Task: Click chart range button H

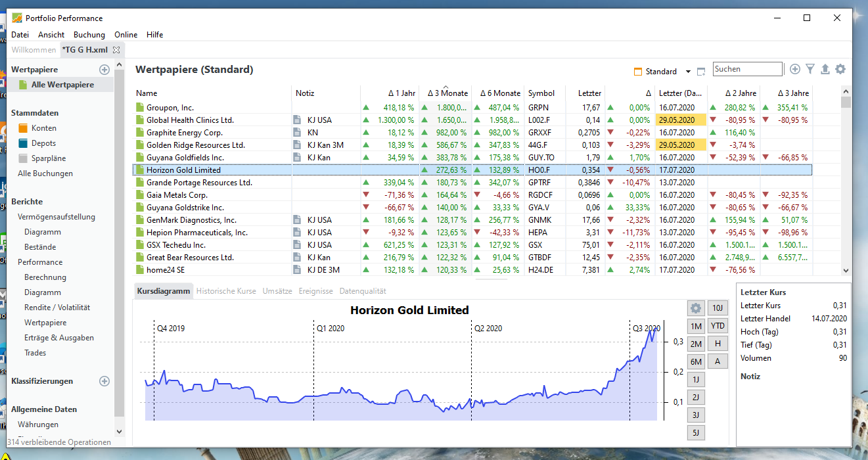Action: pos(718,344)
